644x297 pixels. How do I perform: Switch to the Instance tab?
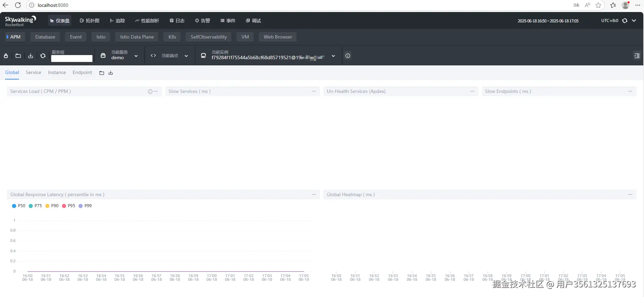57,72
